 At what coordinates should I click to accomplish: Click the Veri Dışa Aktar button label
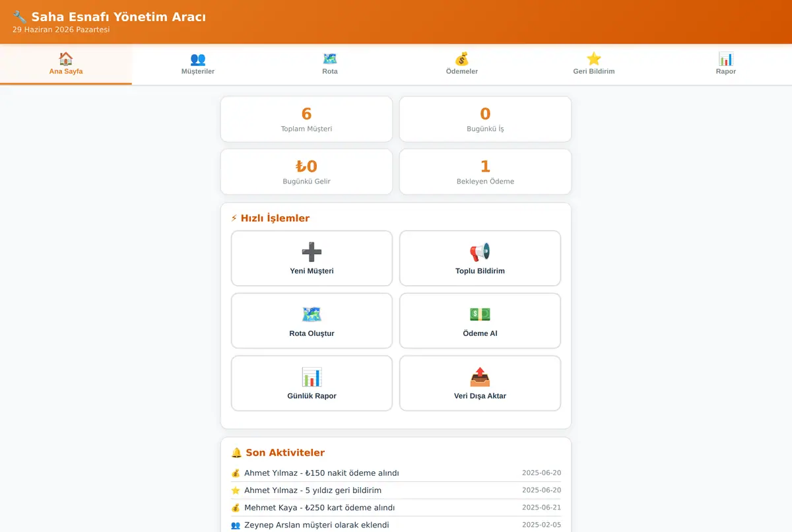click(480, 396)
